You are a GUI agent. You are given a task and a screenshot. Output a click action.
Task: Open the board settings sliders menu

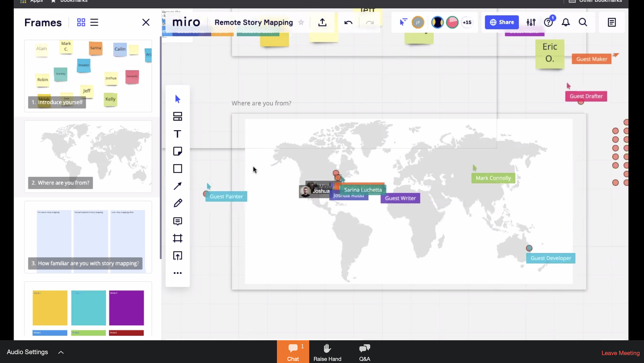click(x=531, y=22)
